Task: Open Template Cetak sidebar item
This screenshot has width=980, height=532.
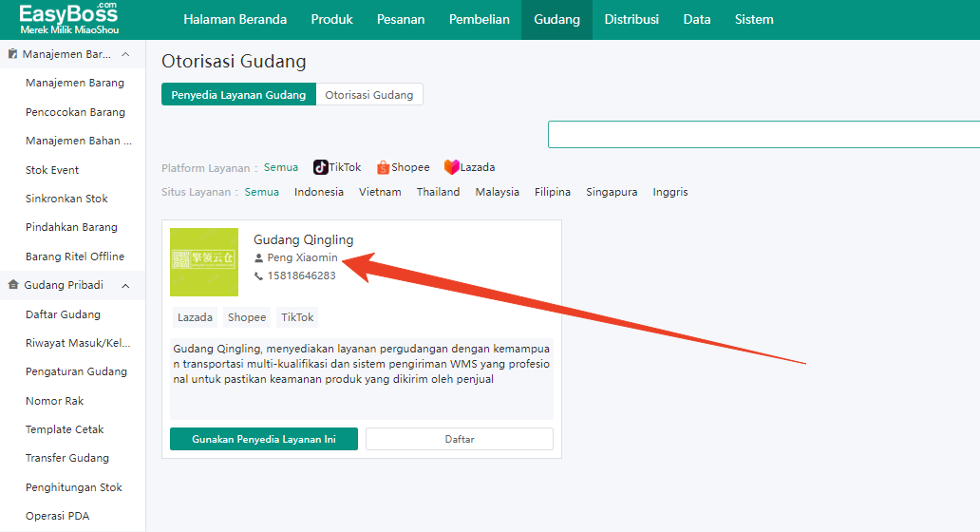Action: pyautogui.click(x=65, y=429)
